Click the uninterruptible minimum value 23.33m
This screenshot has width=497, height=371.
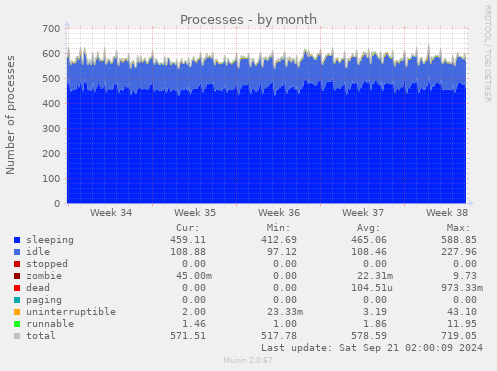pos(285,312)
